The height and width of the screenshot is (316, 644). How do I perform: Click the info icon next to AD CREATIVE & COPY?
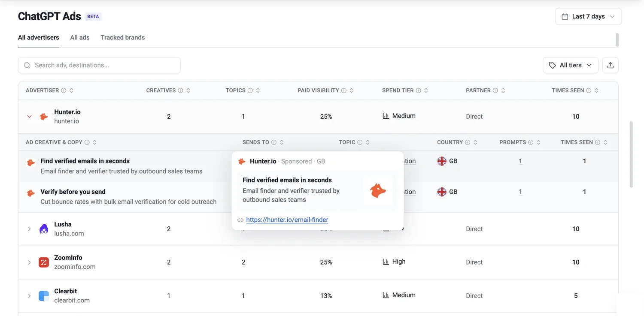point(87,142)
